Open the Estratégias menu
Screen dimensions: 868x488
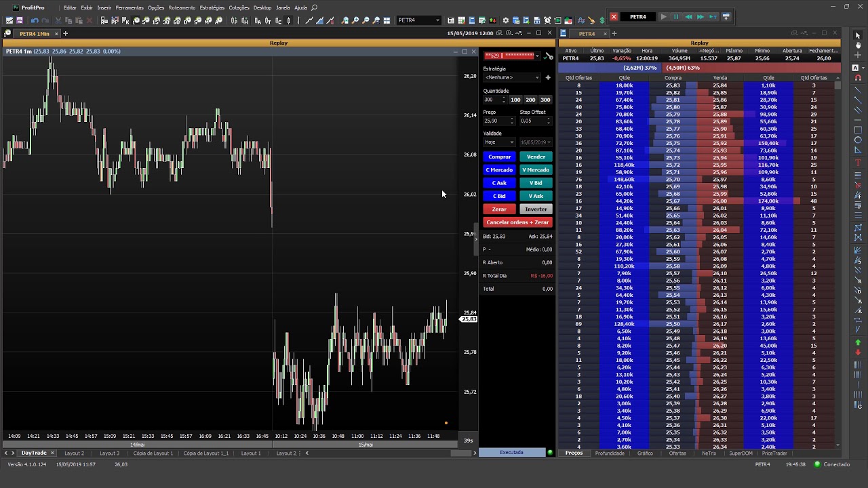212,7
